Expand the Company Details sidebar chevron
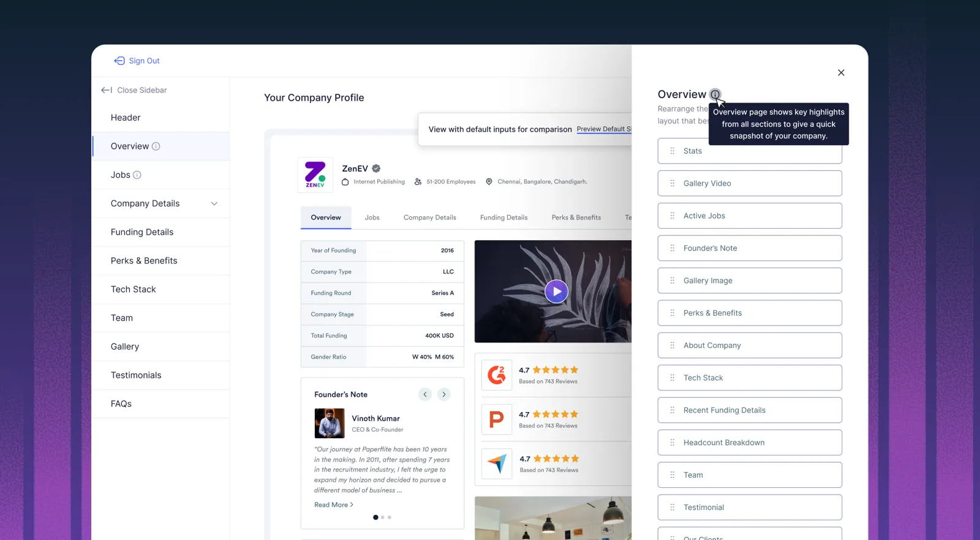The height and width of the screenshot is (540, 980). 214,203
